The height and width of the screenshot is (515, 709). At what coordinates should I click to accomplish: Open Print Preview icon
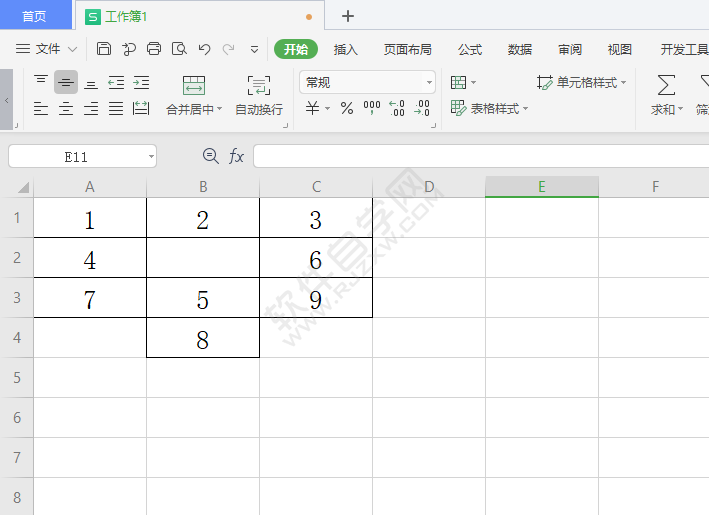pyautogui.click(x=179, y=49)
